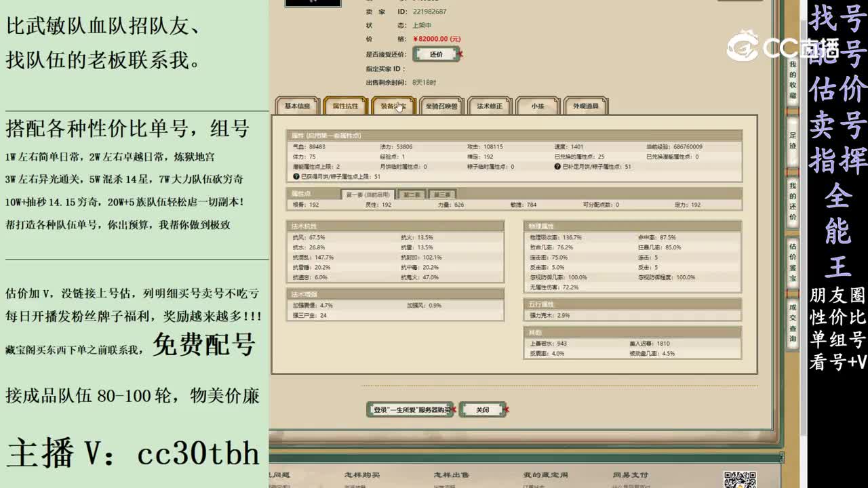Switch to the 法术修正 tab
The height and width of the screenshot is (488, 868).
tap(490, 106)
